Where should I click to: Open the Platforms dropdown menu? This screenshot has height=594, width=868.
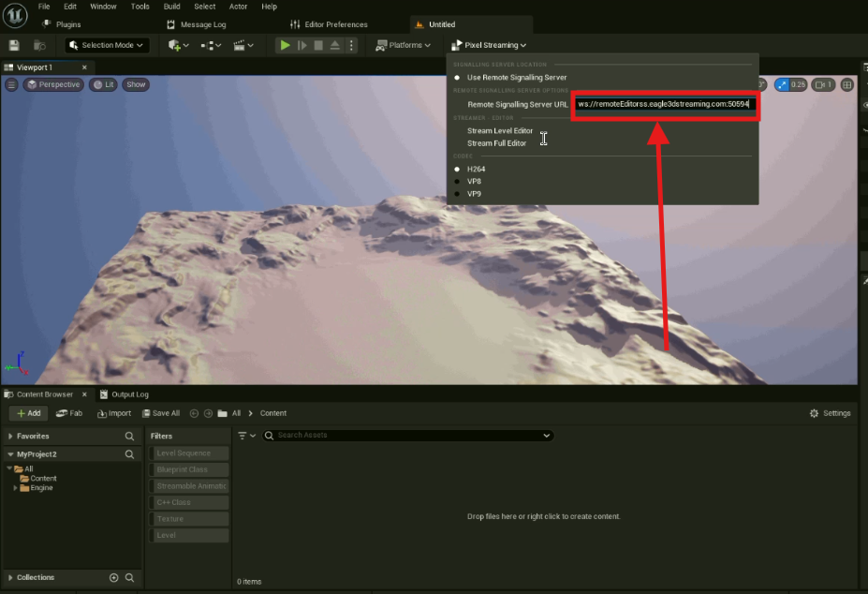click(x=404, y=45)
